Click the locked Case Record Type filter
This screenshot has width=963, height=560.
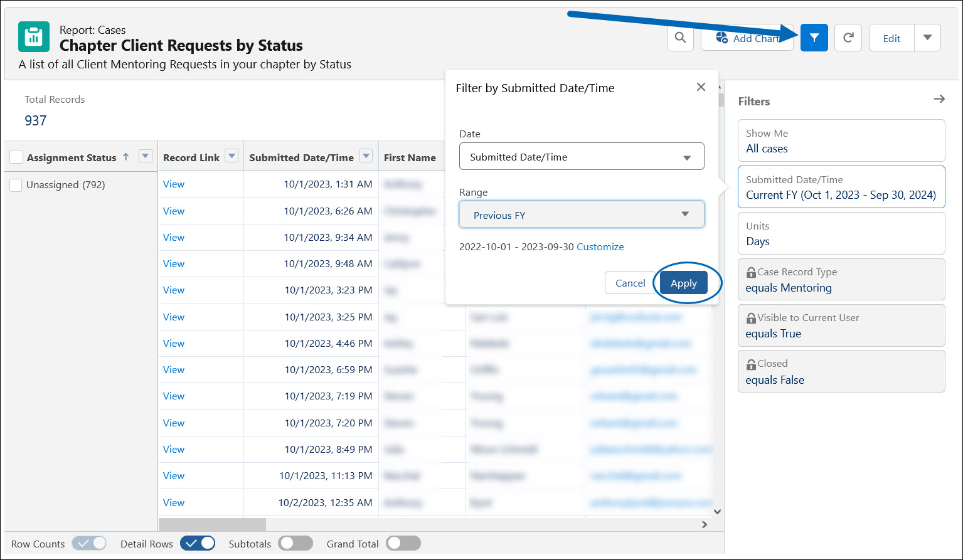click(x=841, y=280)
